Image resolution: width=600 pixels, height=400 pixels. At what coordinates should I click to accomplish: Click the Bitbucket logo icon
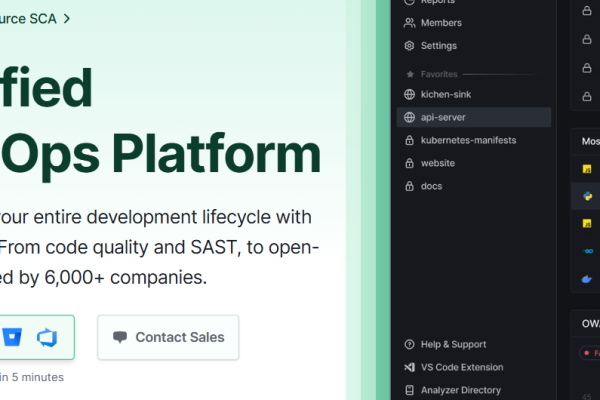(12, 337)
